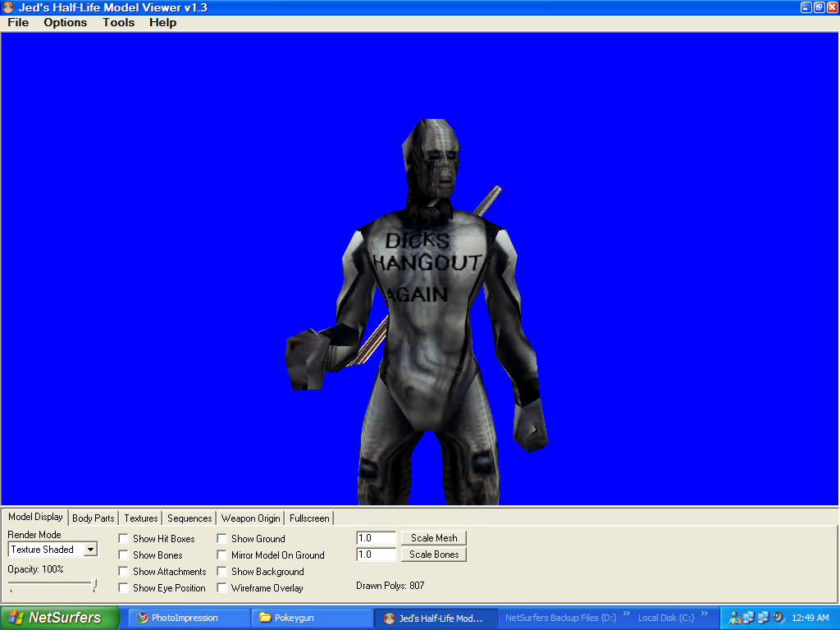Click the Render Mode label
The width and height of the screenshot is (840, 630).
pos(34,535)
